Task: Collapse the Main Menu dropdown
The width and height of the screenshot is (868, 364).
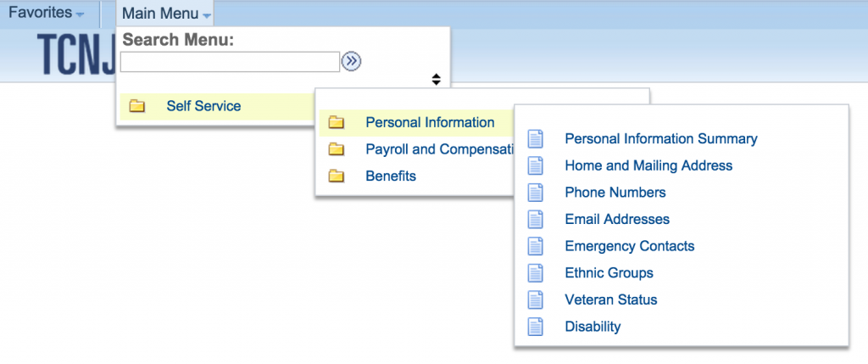Action: pyautogui.click(x=166, y=14)
